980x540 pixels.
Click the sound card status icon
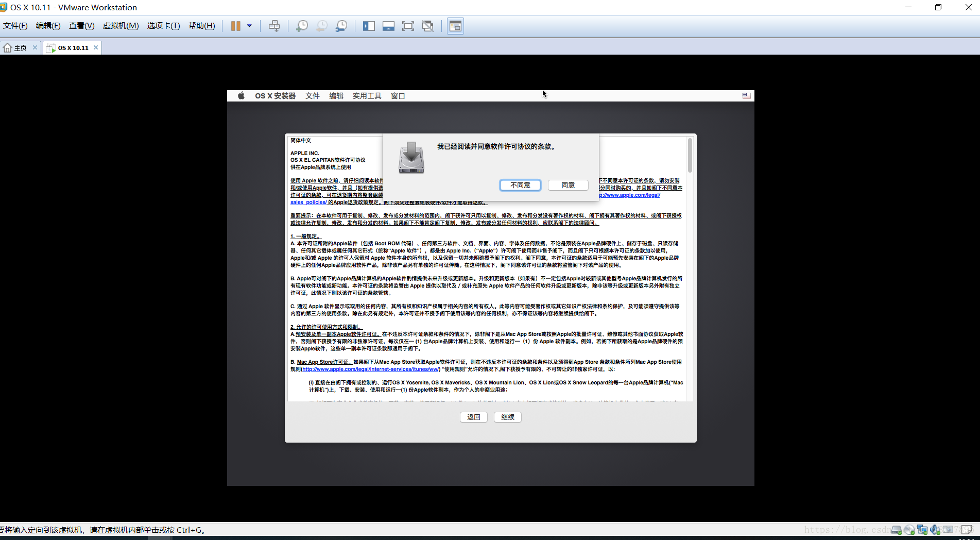[935, 530]
